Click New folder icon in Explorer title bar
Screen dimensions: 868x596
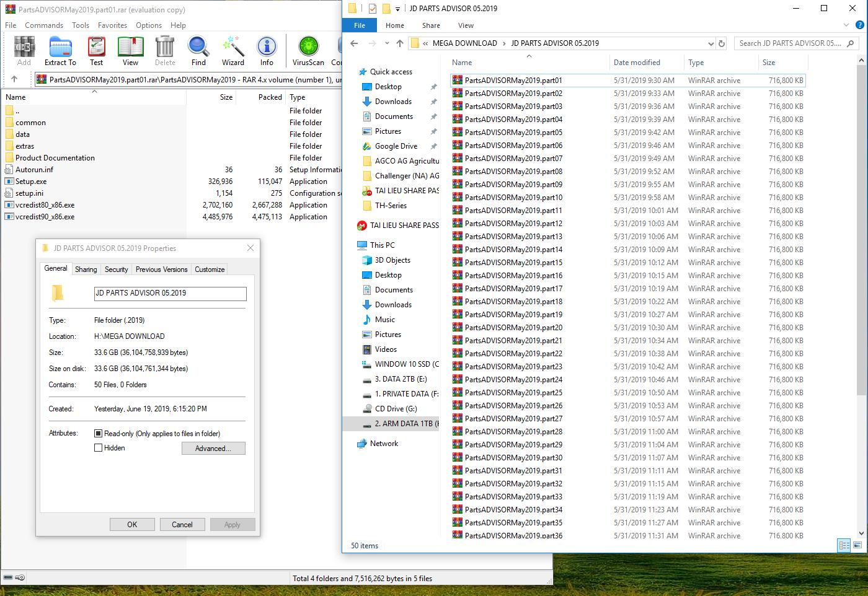click(386, 9)
